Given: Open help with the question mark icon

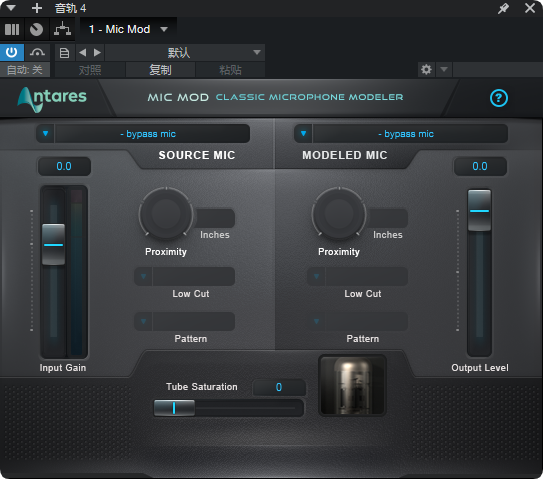Looking at the screenshot, I should pos(499,98).
